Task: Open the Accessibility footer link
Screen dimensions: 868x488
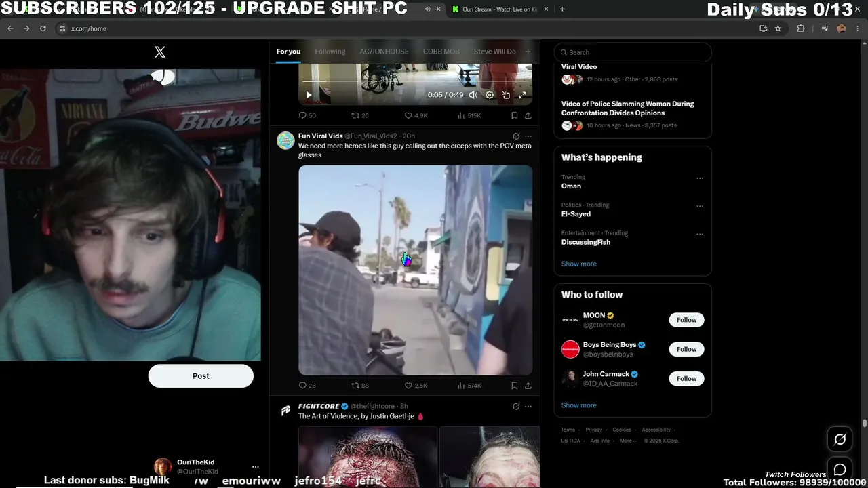Action: [x=656, y=430]
